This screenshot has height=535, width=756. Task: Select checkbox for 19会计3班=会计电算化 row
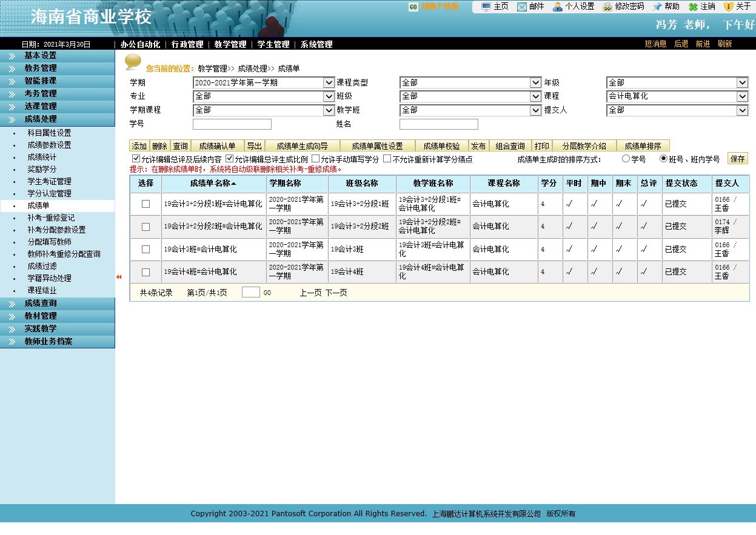(x=146, y=249)
